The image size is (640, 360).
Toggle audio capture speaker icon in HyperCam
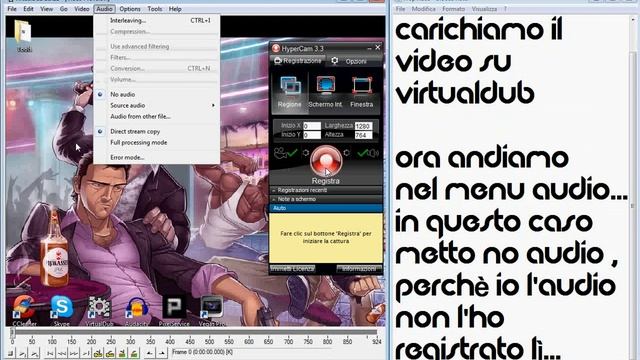(367, 153)
